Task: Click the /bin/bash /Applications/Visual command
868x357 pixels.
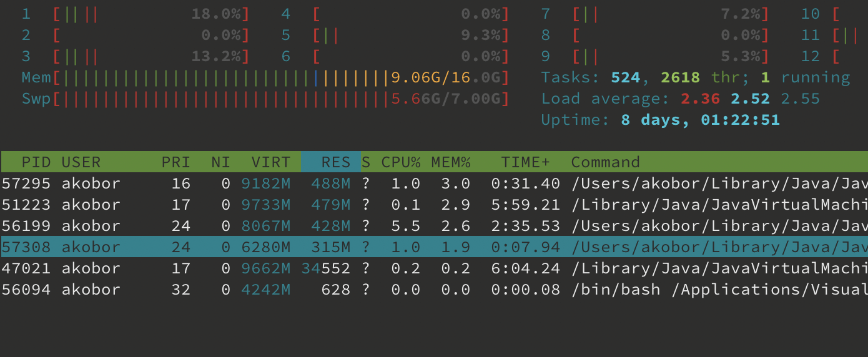Action: [x=719, y=290]
